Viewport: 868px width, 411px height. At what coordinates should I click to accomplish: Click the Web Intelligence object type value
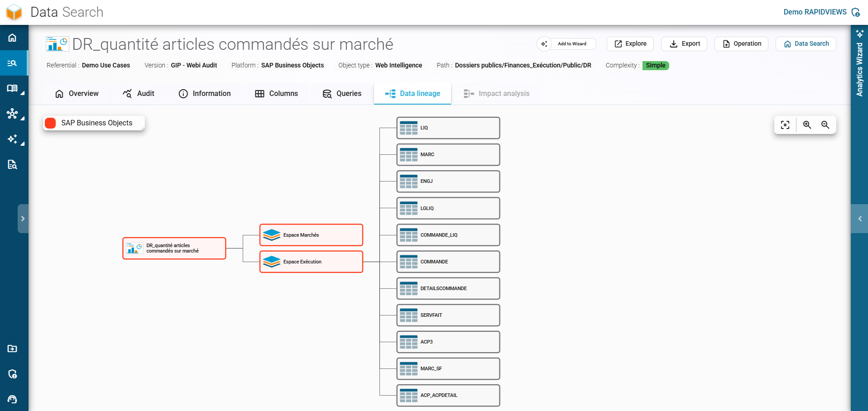(398, 66)
